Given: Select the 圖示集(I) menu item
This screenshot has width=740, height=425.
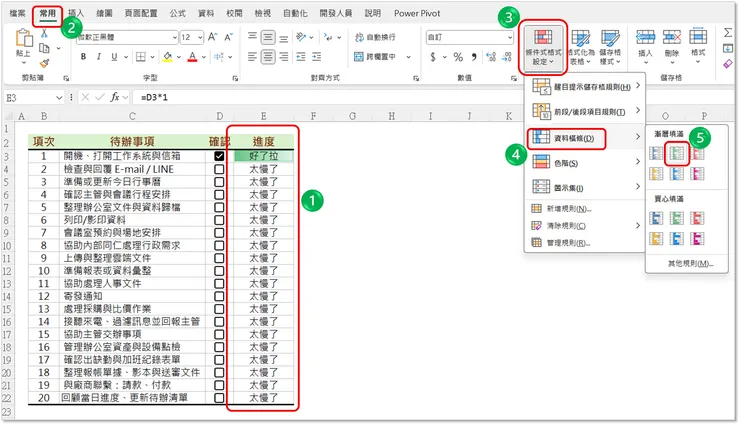Looking at the screenshot, I should point(584,187).
